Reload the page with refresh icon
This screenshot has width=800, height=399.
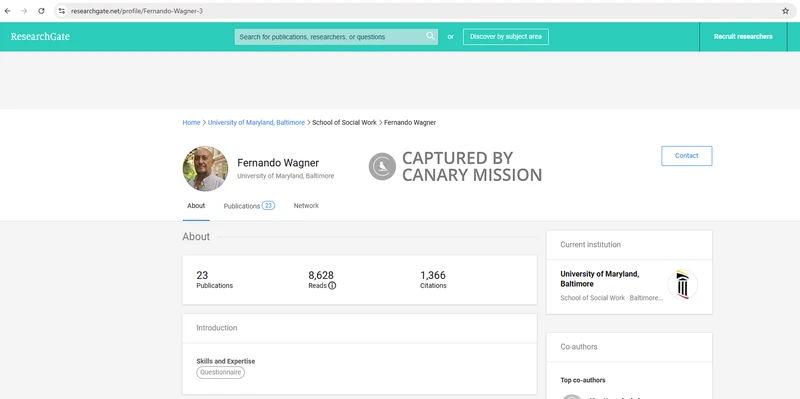[x=41, y=11]
